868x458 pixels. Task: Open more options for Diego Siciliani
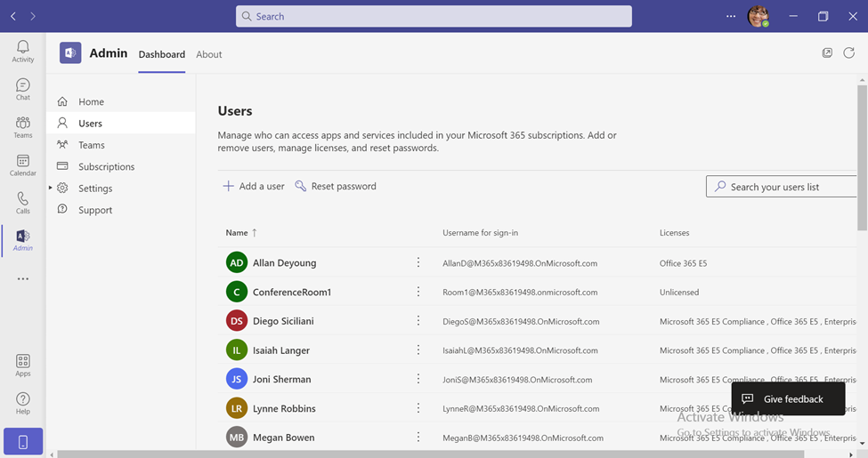pos(418,320)
